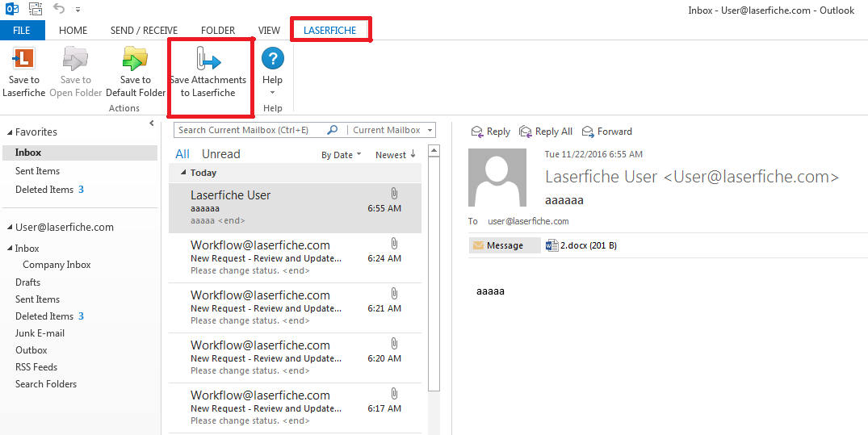Click attachment paperclip on 6:55 AM email

394,194
